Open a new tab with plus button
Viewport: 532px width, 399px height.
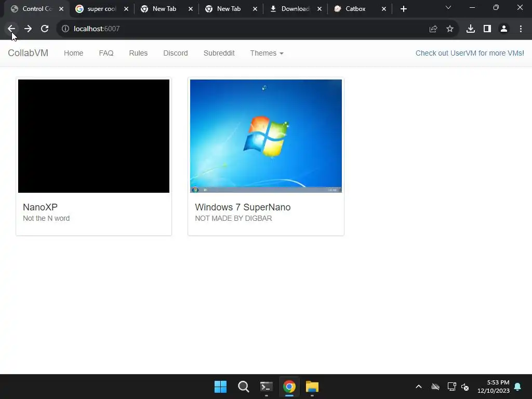(403, 9)
